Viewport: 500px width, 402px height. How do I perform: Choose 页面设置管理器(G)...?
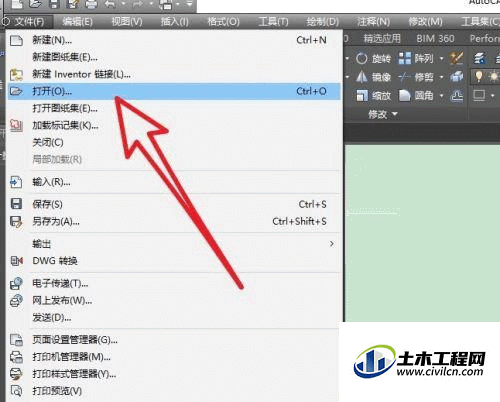coord(173,340)
